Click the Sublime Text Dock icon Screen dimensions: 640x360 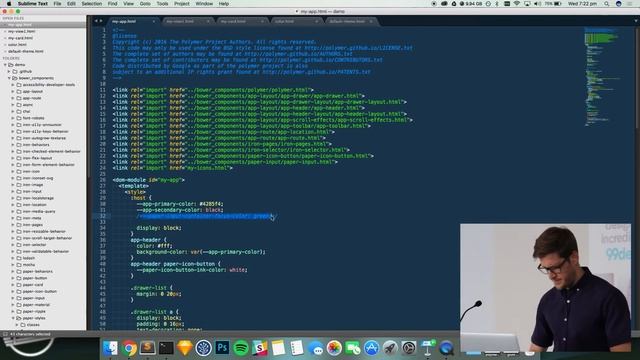(147, 348)
